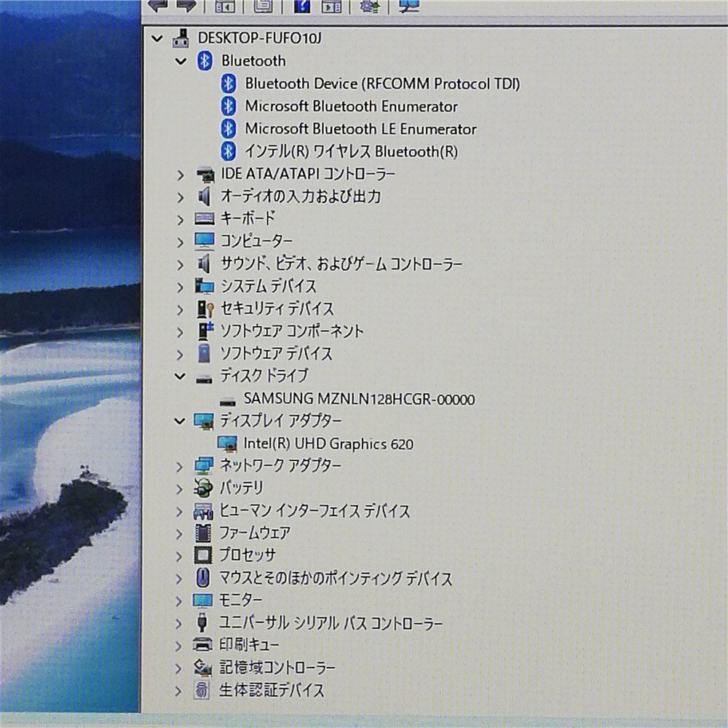Toggle the show/hide action pane icon
728x728 pixels.
pyautogui.click(x=331, y=6)
